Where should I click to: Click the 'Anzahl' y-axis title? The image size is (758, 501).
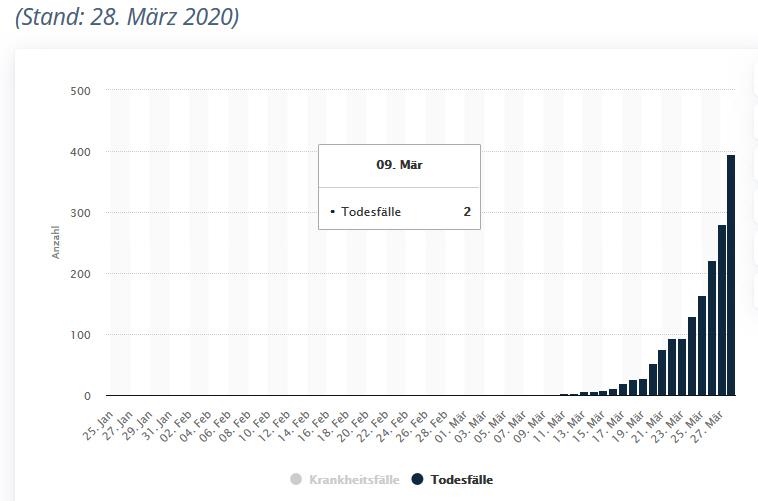pyautogui.click(x=56, y=243)
